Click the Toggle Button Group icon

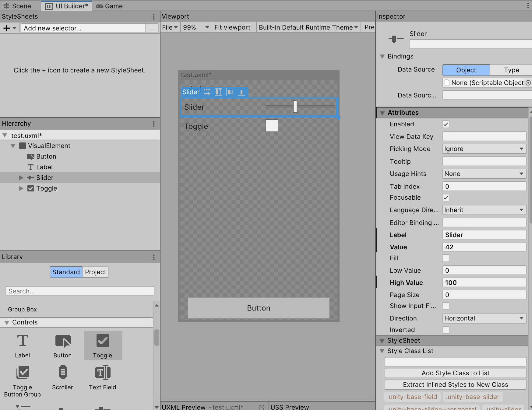(23, 373)
